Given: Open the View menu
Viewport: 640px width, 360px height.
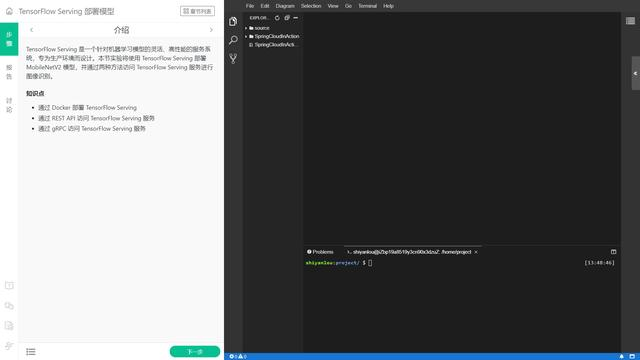Looking at the screenshot, I should coord(333,6).
